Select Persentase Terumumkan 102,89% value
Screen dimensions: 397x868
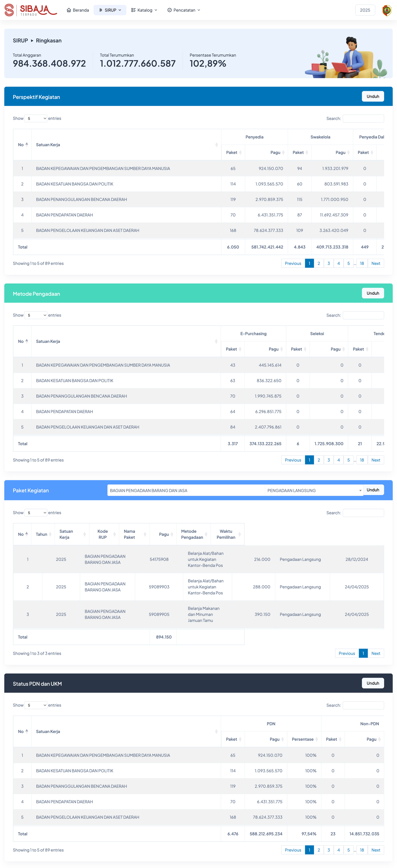point(208,63)
